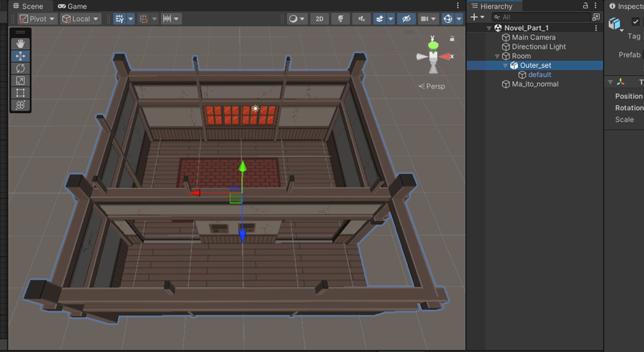Click the Hierarchy panel lock icon
644x352 pixels.
(585, 6)
